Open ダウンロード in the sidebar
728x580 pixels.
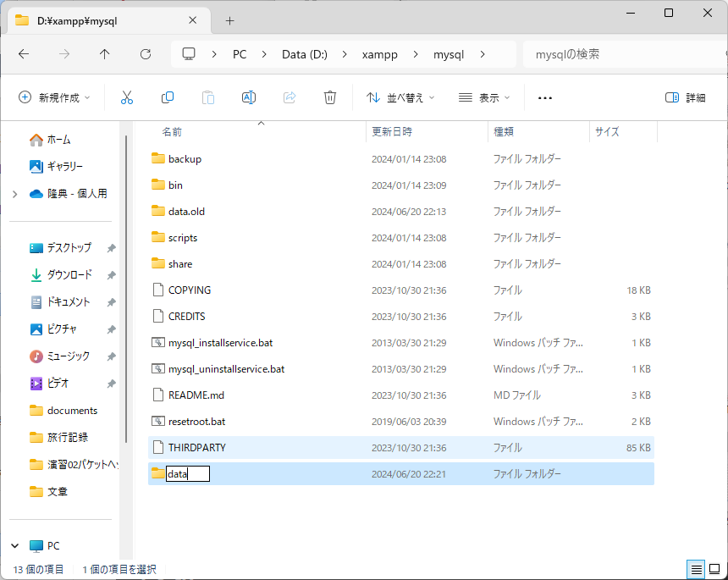pos(69,275)
